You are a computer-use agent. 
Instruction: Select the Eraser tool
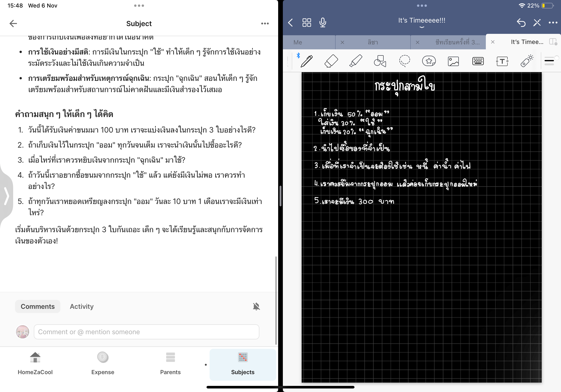click(331, 61)
